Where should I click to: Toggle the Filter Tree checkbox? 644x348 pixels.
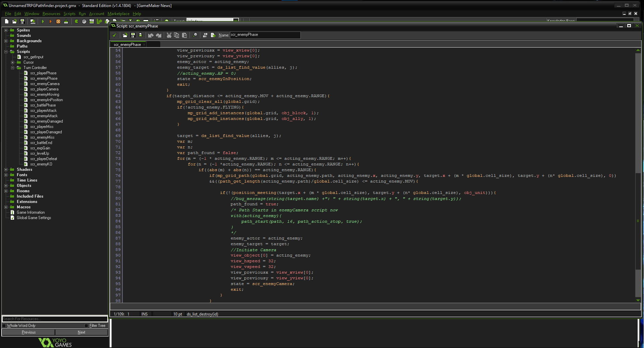click(x=86, y=326)
